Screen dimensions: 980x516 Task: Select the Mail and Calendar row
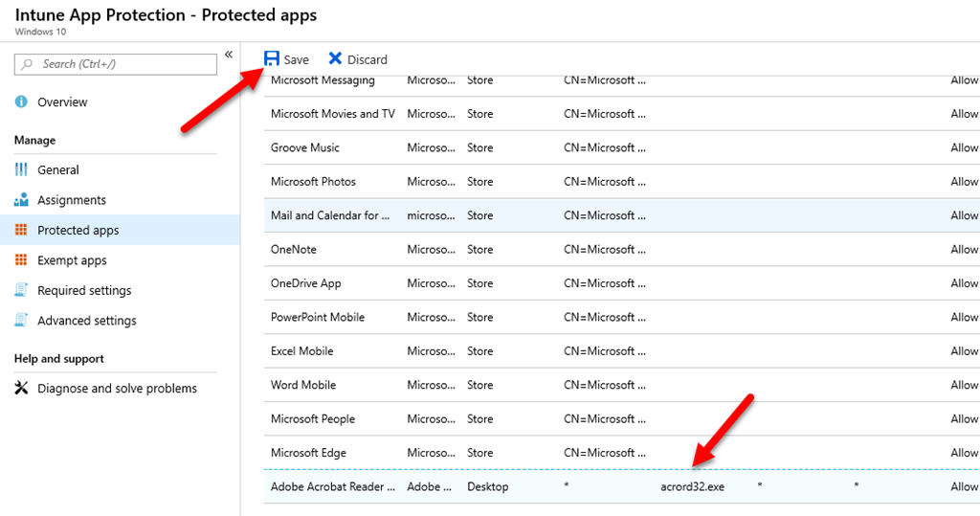330,215
